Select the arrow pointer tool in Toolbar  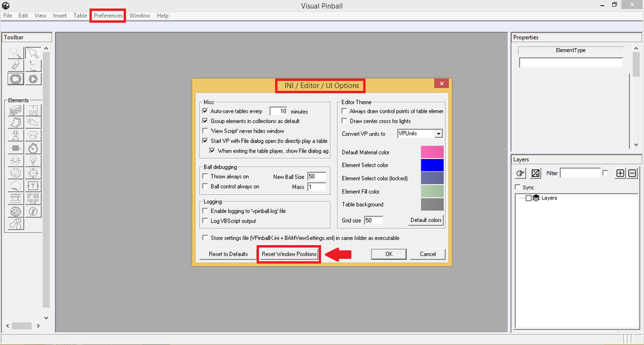tap(33, 53)
